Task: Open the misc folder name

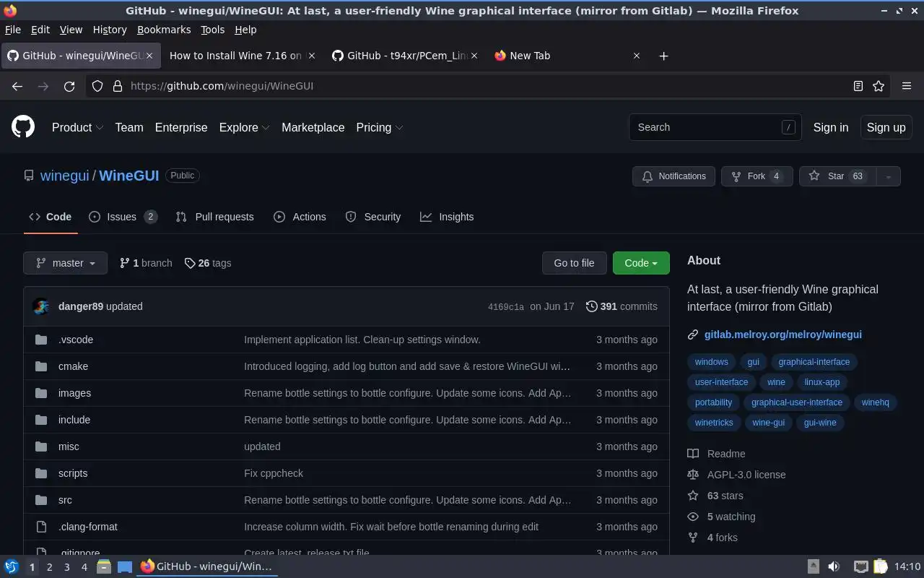Action: (x=69, y=447)
